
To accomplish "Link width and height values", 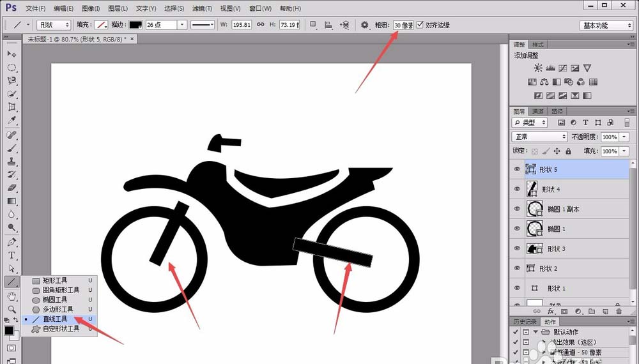I will point(261,24).
